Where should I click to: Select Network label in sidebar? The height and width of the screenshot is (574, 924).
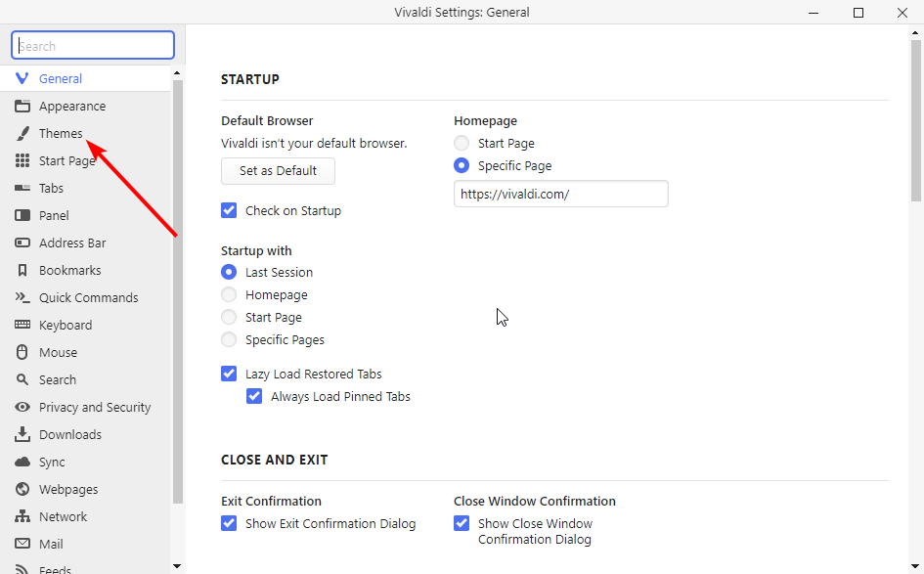63,517
